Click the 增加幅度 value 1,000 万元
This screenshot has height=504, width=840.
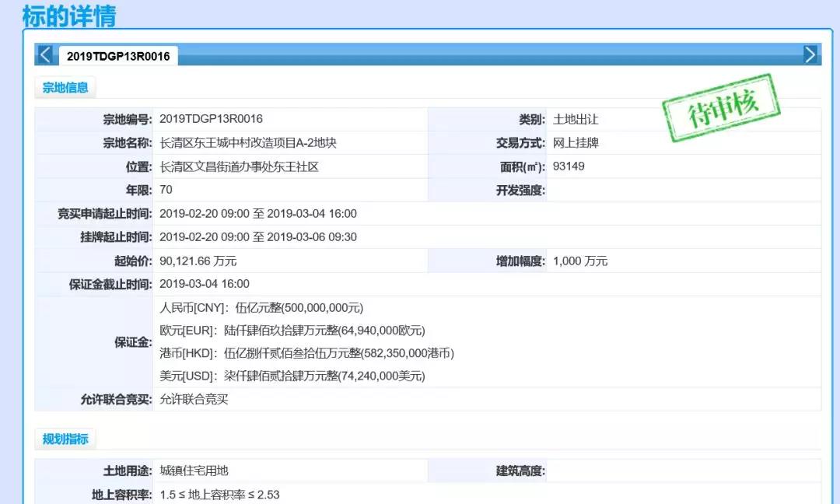click(580, 261)
